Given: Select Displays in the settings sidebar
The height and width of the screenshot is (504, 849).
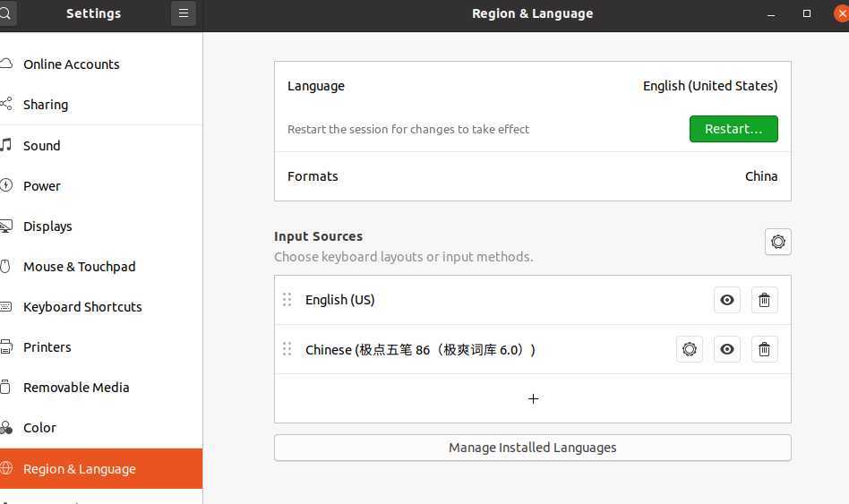Looking at the screenshot, I should [47, 226].
